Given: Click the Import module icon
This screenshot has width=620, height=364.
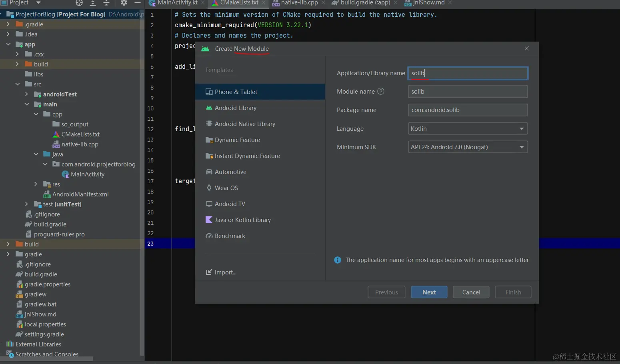Looking at the screenshot, I should [x=209, y=272].
